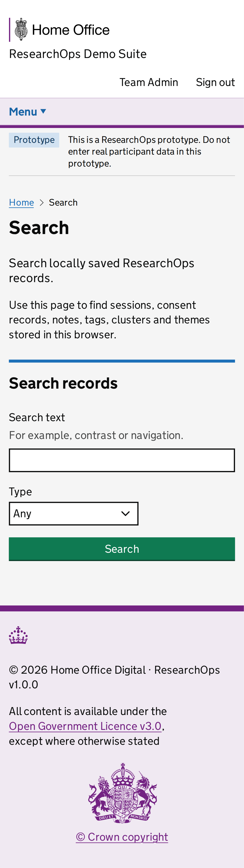Click the Home Office header title

pyautogui.click(x=71, y=30)
